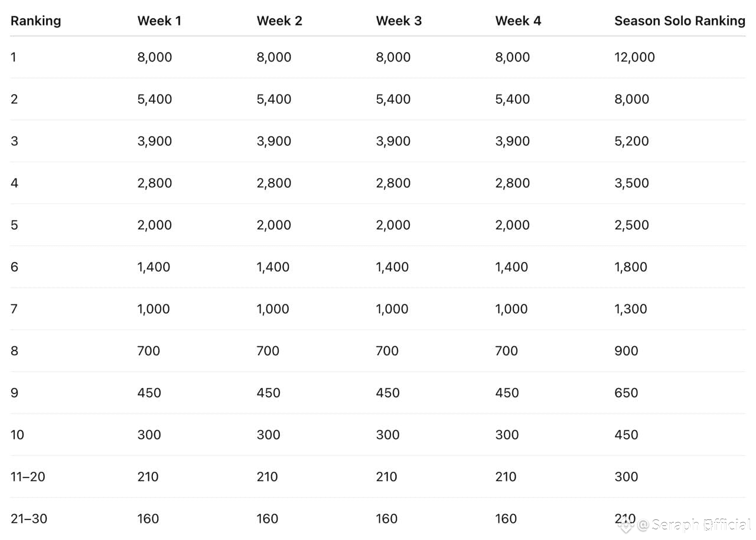Click the 1,300 season ranking cell
756x540 pixels.
[630, 309]
